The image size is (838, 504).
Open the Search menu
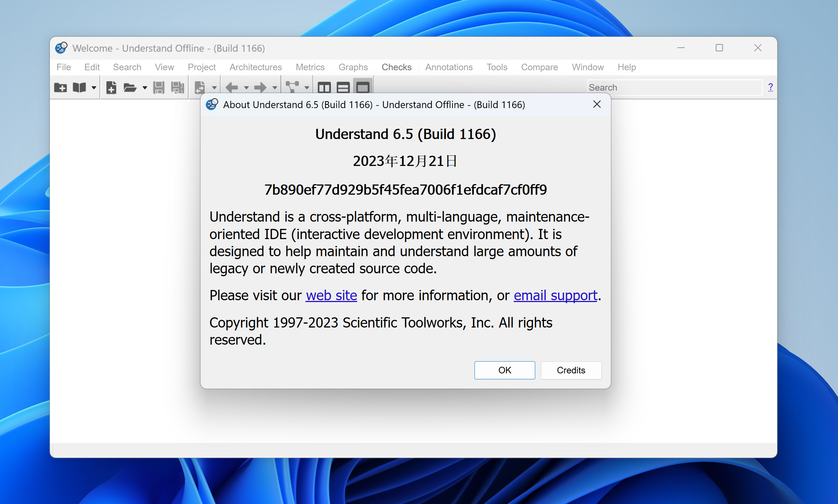coord(127,67)
